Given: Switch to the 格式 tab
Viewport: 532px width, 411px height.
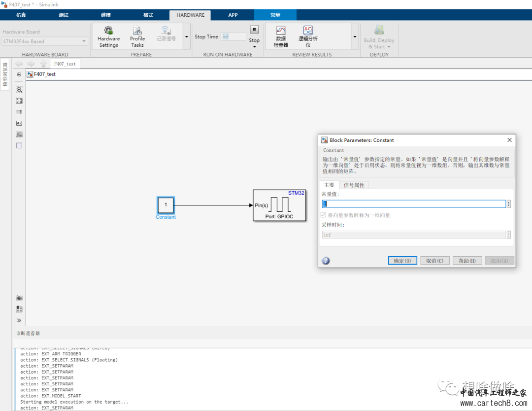Looking at the screenshot, I should coord(148,15).
